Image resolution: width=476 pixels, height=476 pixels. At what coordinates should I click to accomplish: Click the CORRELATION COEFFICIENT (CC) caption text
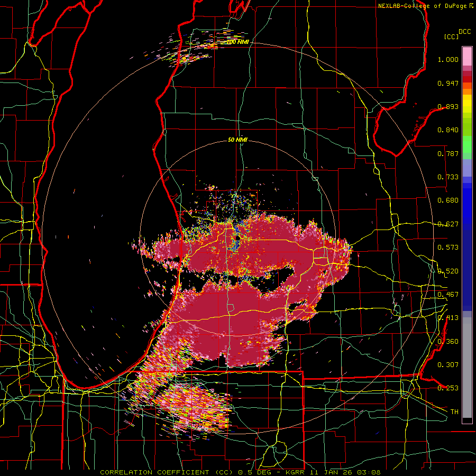point(167,472)
